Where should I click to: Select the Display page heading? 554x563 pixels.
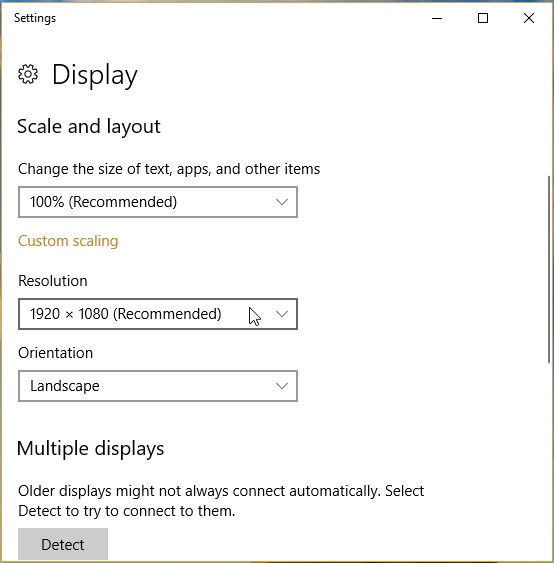[95, 75]
